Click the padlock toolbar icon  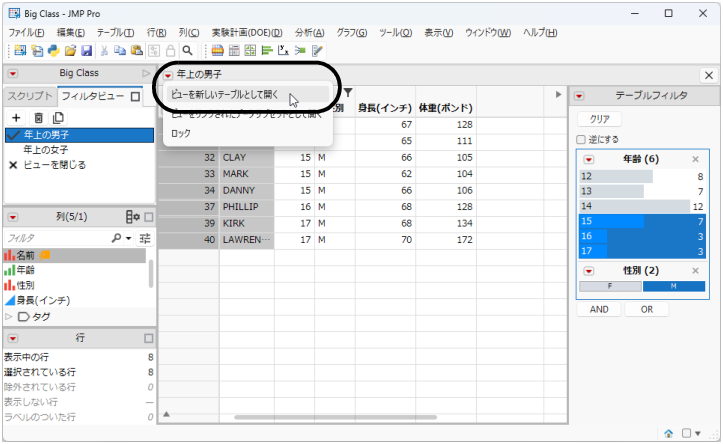[x=171, y=50]
